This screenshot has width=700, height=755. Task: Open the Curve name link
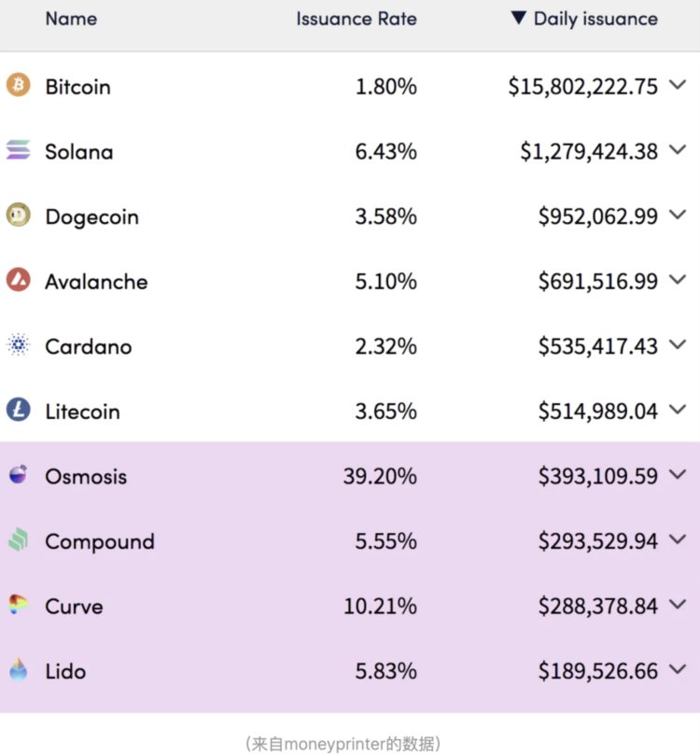click(x=74, y=606)
